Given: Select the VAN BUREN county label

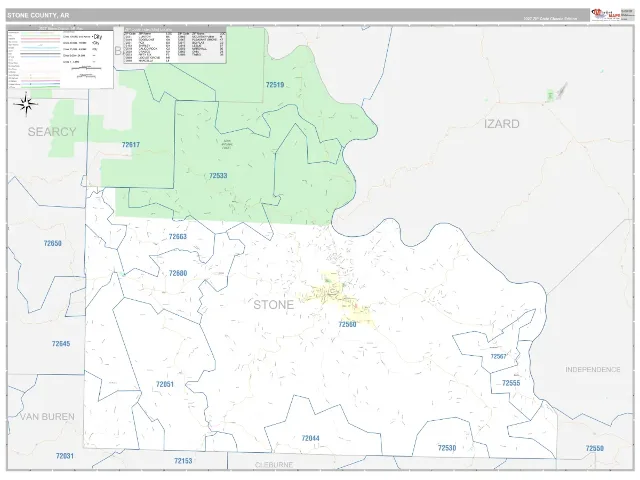Looking at the screenshot, I should coord(48,417).
